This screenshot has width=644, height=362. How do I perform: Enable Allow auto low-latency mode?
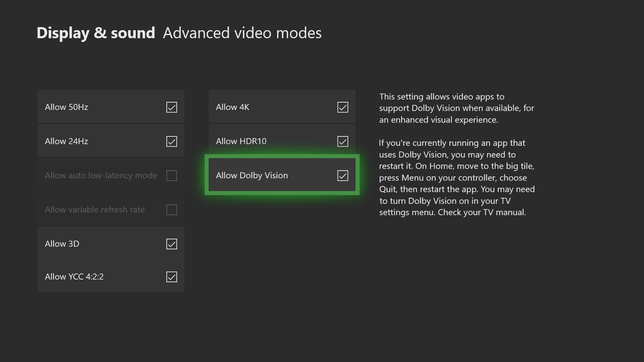(171, 176)
